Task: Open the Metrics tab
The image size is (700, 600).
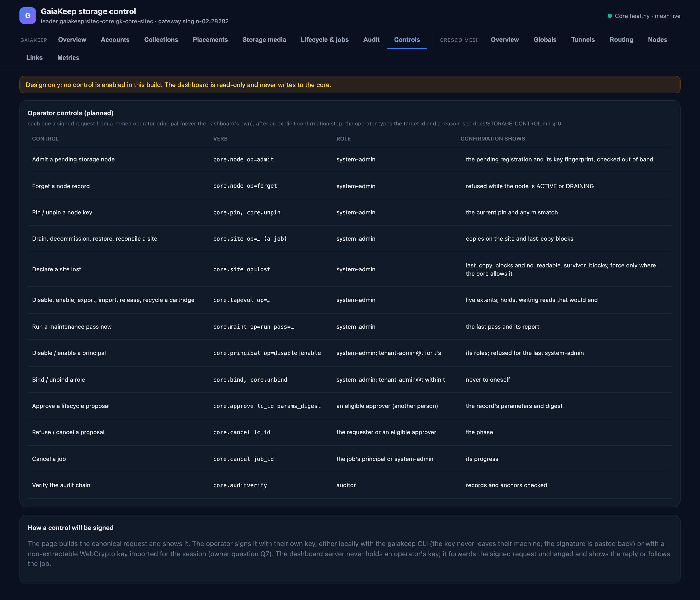Action: point(68,57)
